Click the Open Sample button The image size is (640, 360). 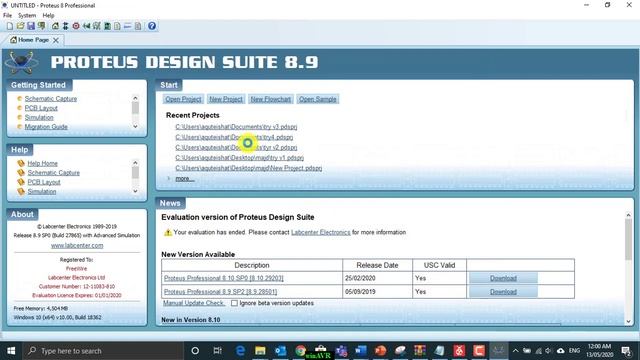[318, 99]
